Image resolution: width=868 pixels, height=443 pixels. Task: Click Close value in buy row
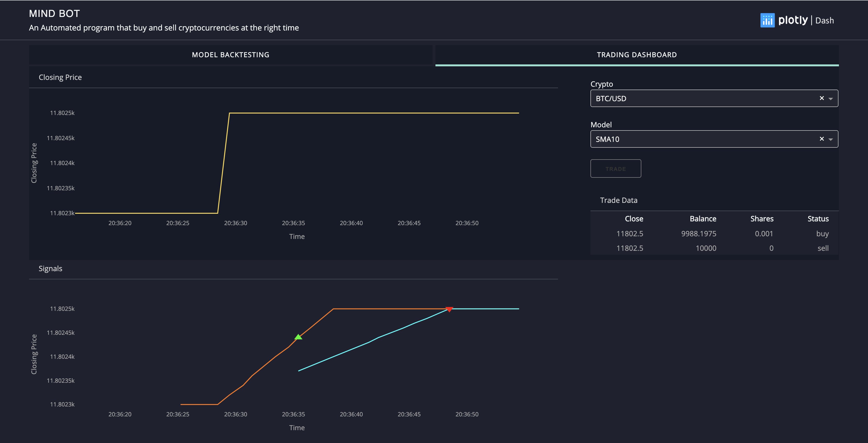pyautogui.click(x=629, y=233)
